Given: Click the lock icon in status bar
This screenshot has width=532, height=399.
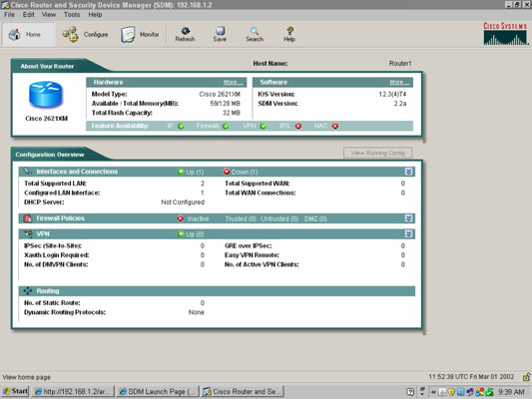Looking at the screenshot, I should (526, 376).
